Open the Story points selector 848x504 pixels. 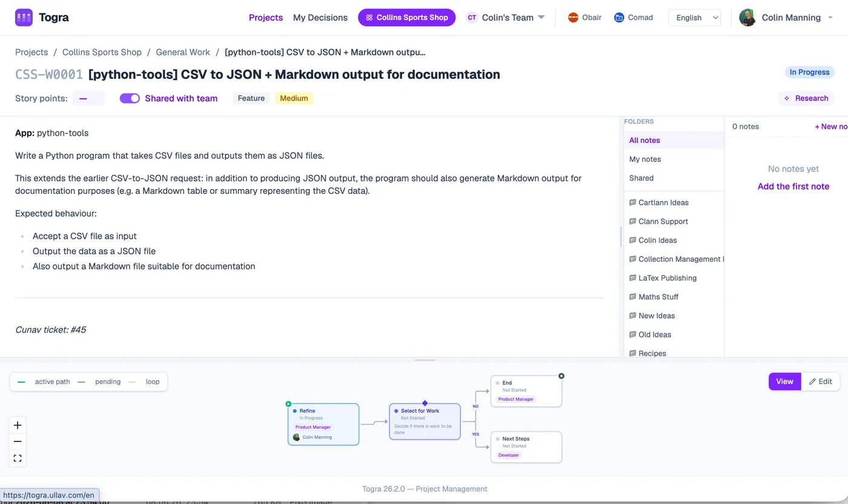click(x=88, y=98)
